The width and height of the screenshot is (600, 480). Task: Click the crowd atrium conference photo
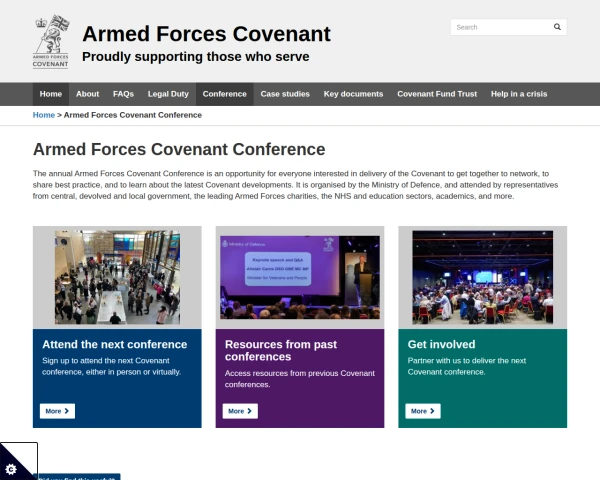(117, 277)
